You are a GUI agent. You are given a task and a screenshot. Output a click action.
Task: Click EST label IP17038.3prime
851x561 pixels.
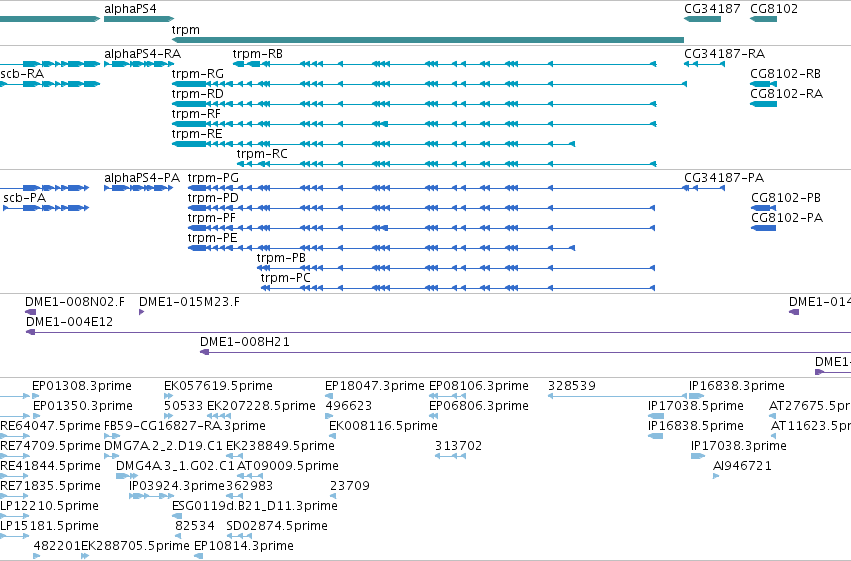tap(739, 446)
